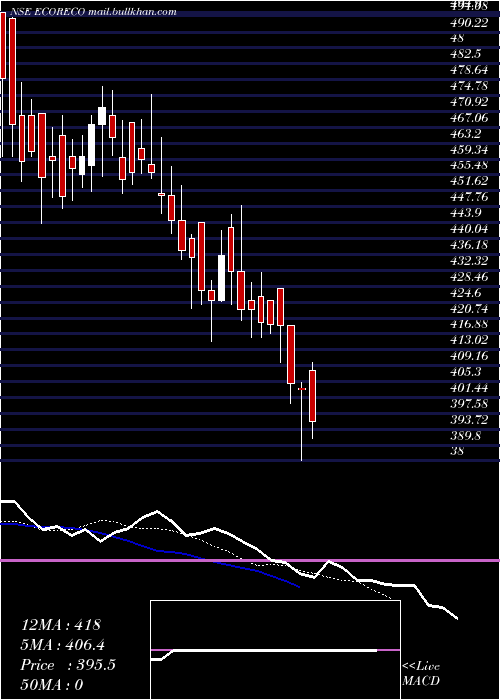Screen dimensions: 500x700
Task: Click the 440.04 price axis label
Action: click(x=469, y=228)
